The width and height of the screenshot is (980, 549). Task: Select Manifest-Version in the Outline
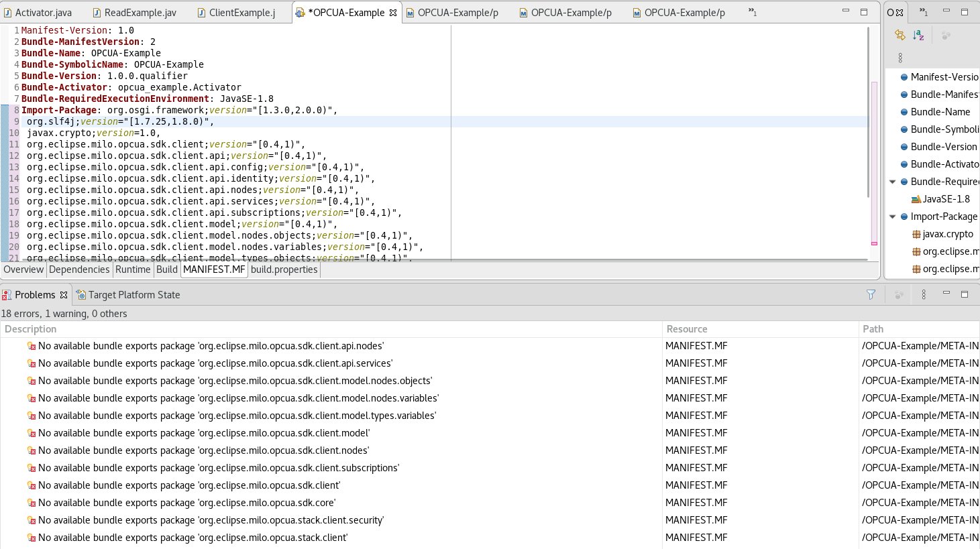point(939,77)
